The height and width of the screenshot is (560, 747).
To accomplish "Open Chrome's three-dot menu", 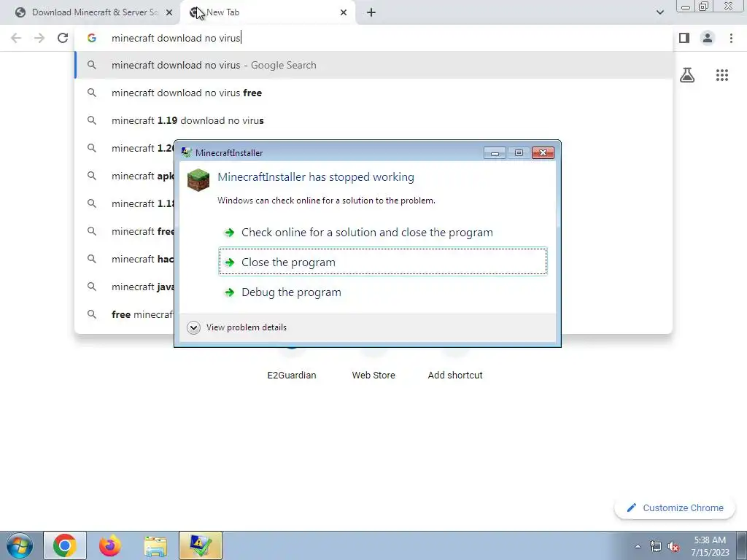I will (731, 38).
